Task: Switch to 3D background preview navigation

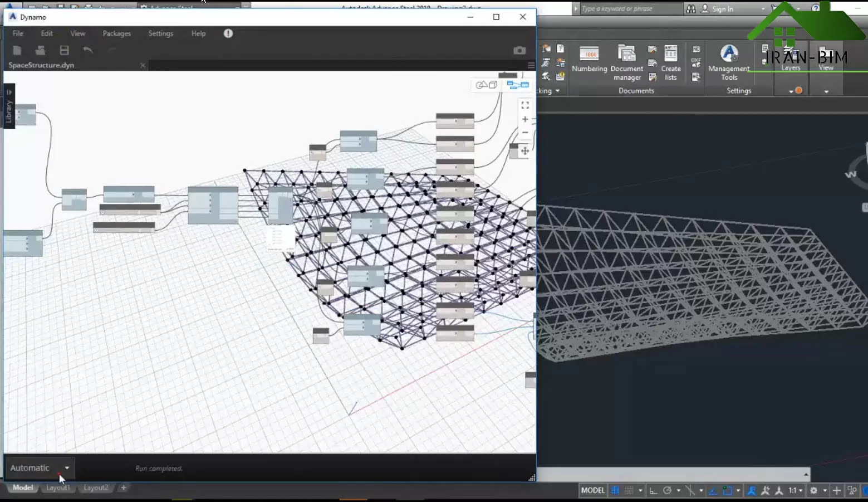Action: [486, 85]
